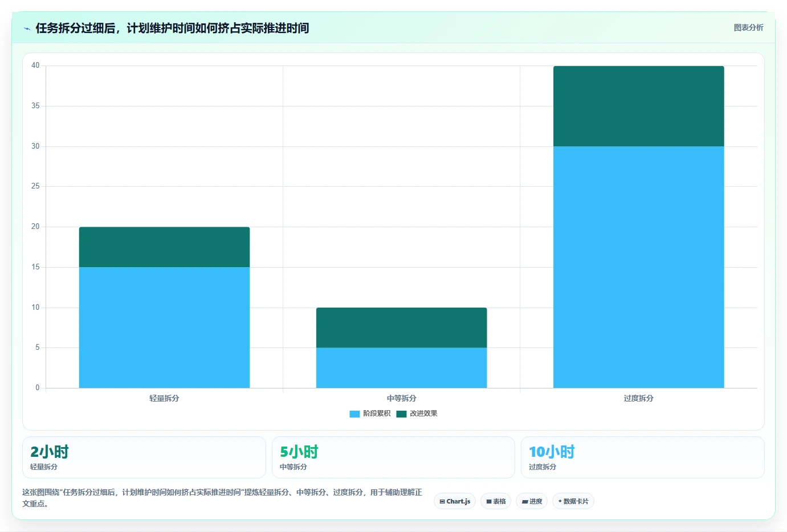Click the lightning icon beside the title

[27, 28]
